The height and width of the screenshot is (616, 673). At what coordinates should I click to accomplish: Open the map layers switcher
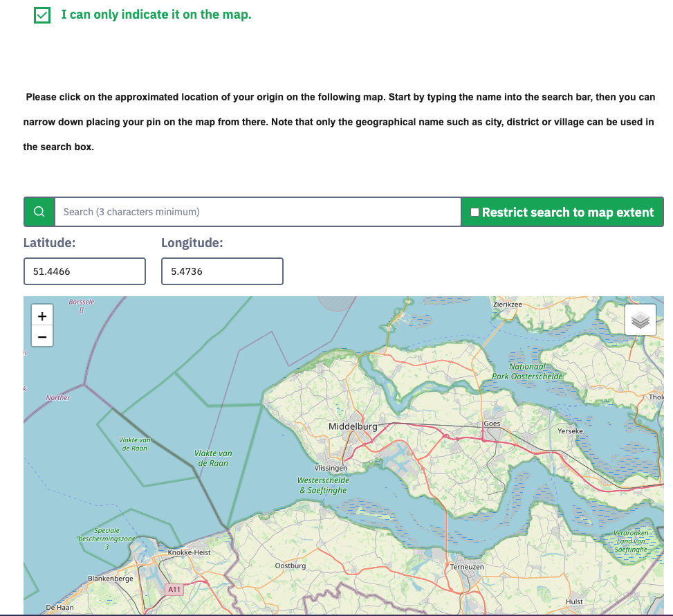tap(640, 320)
